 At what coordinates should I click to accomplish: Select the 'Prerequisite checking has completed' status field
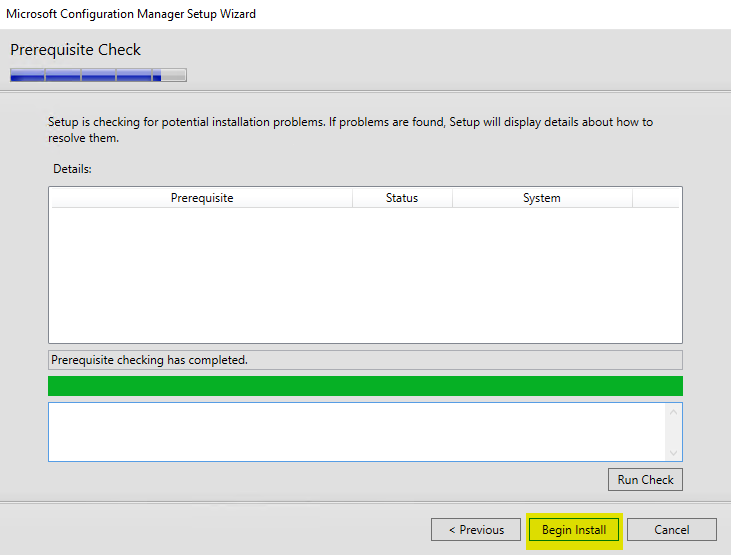pyautogui.click(x=365, y=359)
